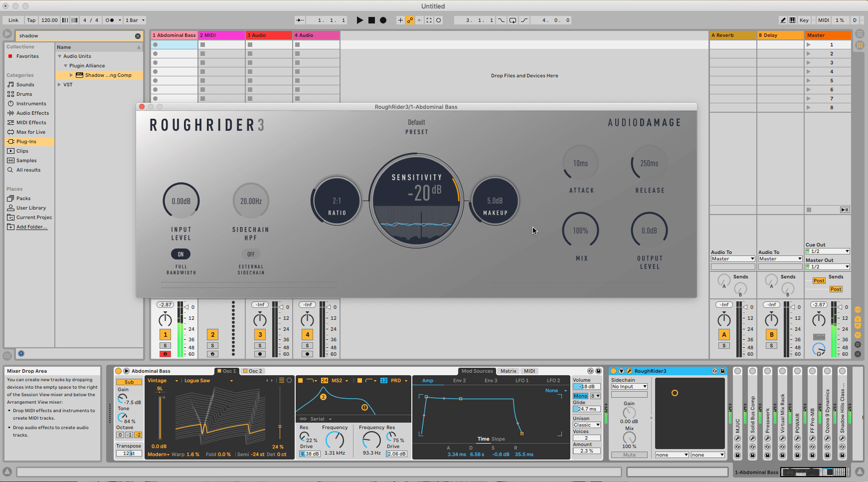The image size is (868, 482).
Task: Expand the VST tree item
Action: (x=59, y=85)
